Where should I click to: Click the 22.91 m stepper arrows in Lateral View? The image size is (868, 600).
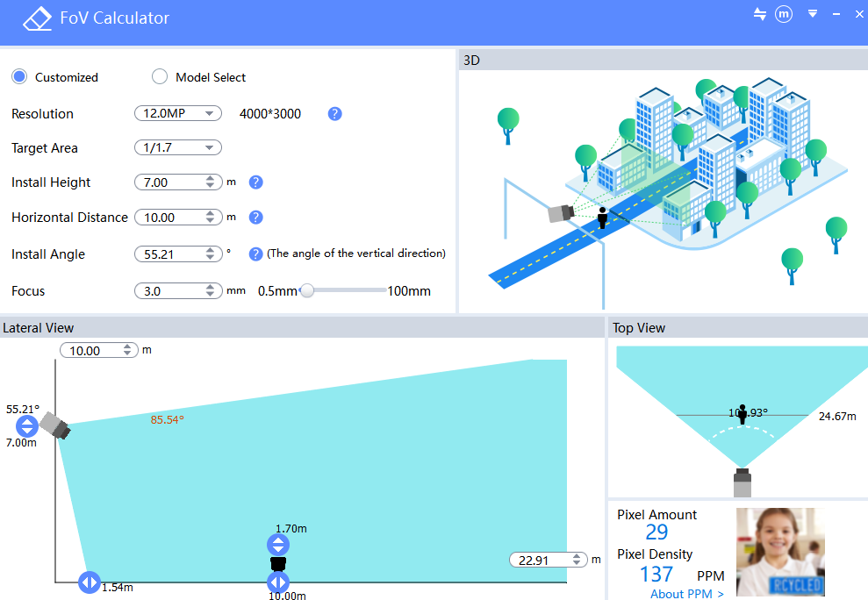tap(577, 560)
